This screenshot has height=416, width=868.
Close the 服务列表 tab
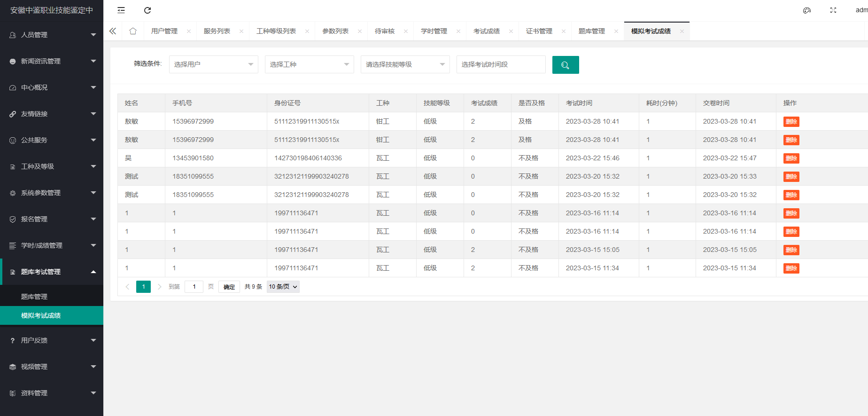[241, 31]
